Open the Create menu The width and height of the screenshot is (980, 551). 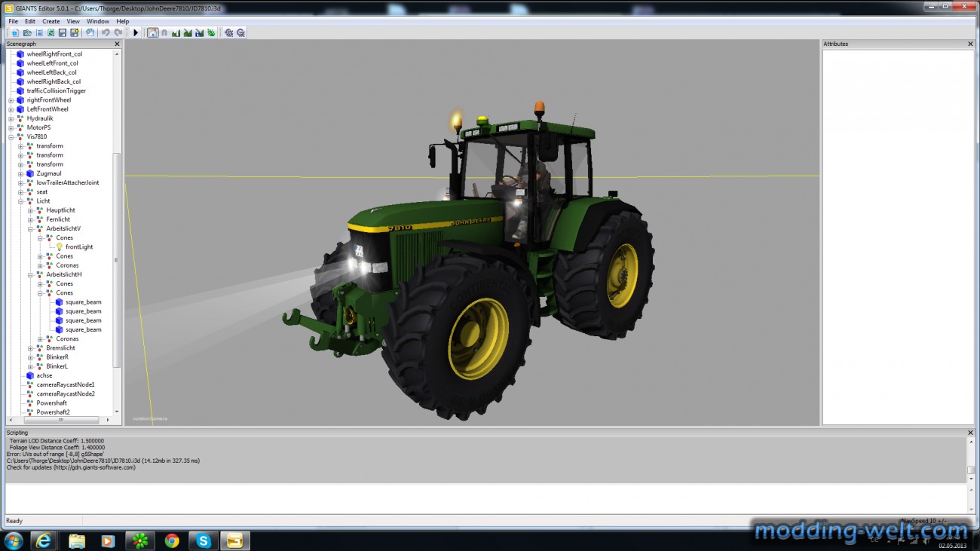click(51, 21)
